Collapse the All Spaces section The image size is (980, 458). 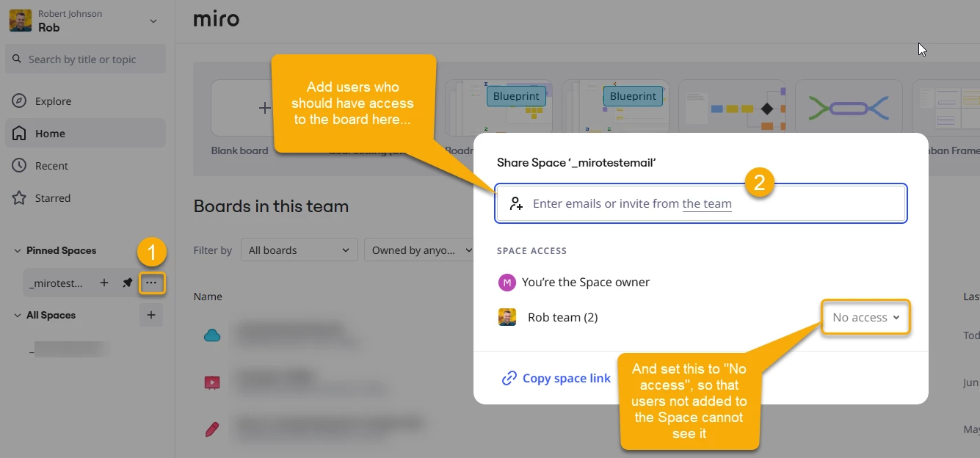17,316
